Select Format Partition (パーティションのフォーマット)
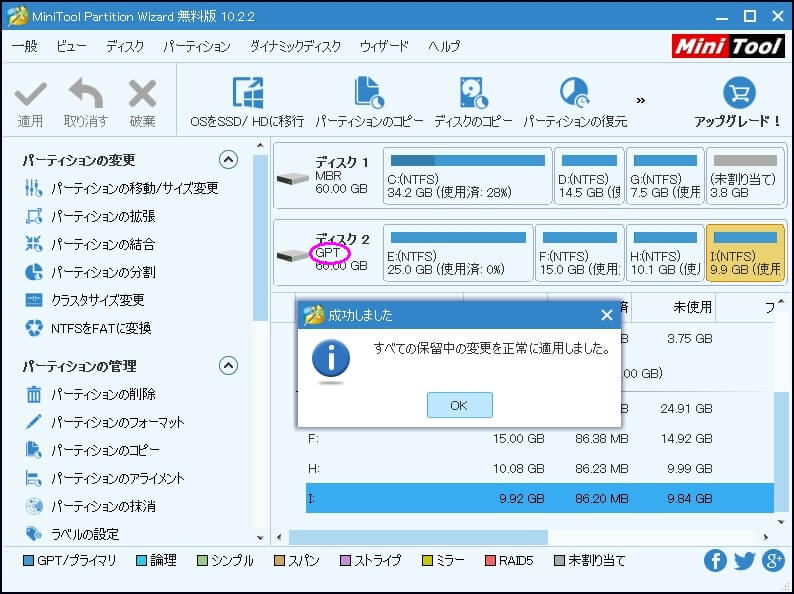The height and width of the screenshot is (594, 794). [x=104, y=422]
